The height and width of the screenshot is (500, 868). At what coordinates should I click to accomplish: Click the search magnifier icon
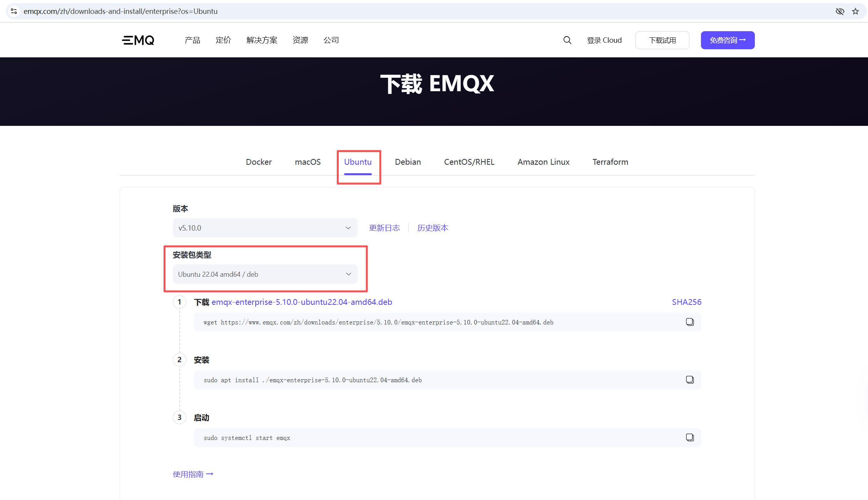tap(567, 40)
